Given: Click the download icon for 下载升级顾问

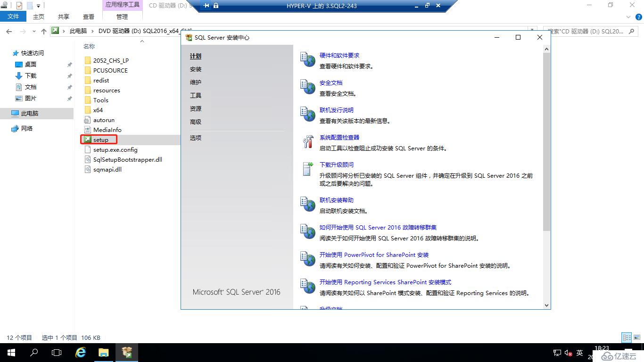Looking at the screenshot, I should [x=307, y=169].
